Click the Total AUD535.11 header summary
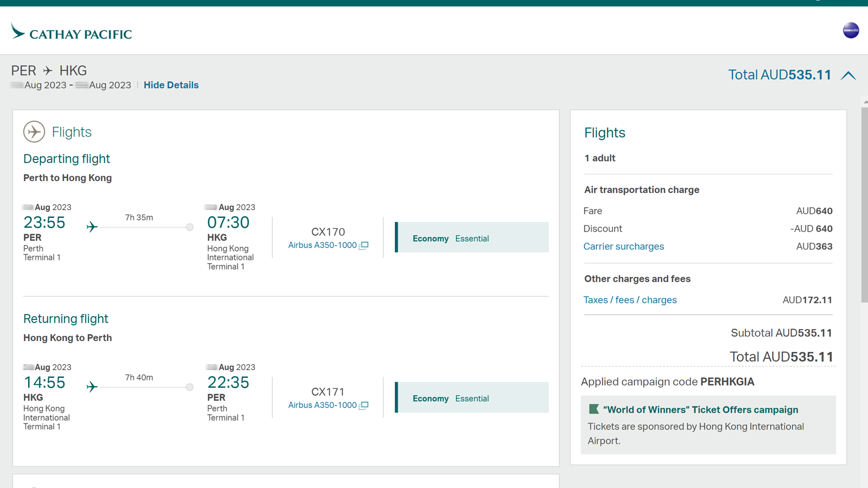Screen dimensions: 868x488 (x=780, y=75)
